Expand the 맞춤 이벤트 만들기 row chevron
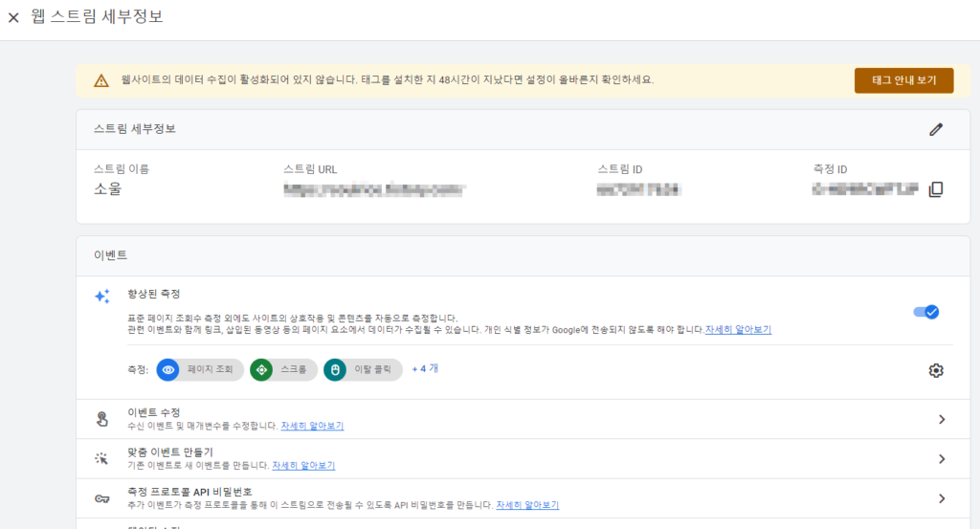980x529 pixels. [x=942, y=459]
